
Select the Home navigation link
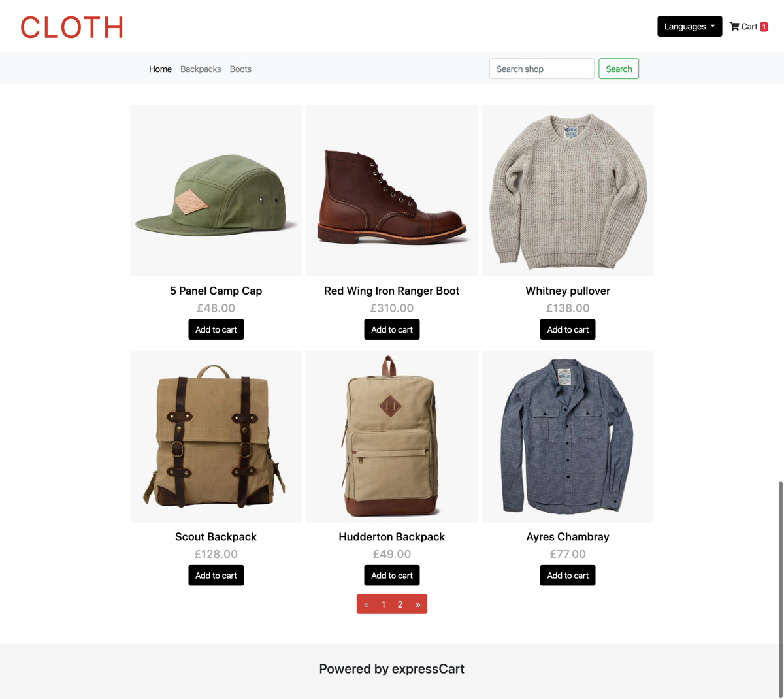coord(160,69)
